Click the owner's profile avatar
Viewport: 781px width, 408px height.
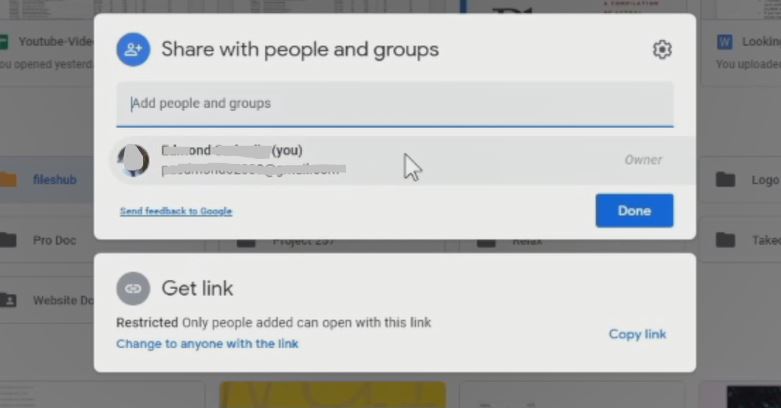pos(133,160)
